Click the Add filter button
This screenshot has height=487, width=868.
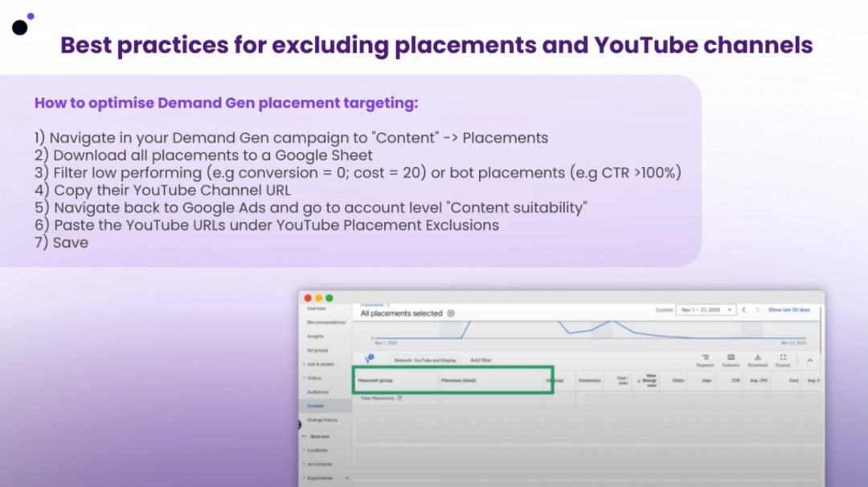point(481,360)
